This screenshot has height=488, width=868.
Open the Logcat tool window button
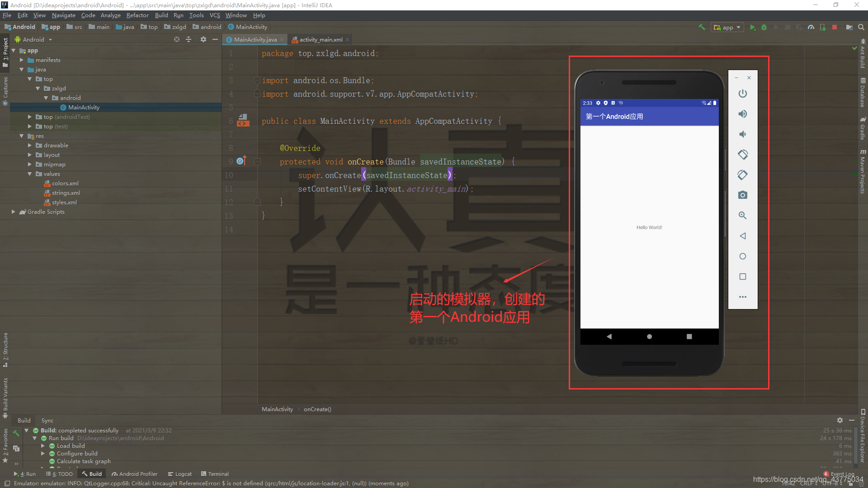[x=180, y=474]
